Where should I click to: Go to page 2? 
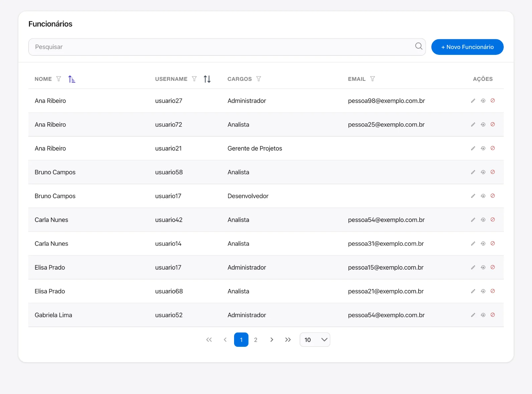pyautogui.click(x=255, y=340)
